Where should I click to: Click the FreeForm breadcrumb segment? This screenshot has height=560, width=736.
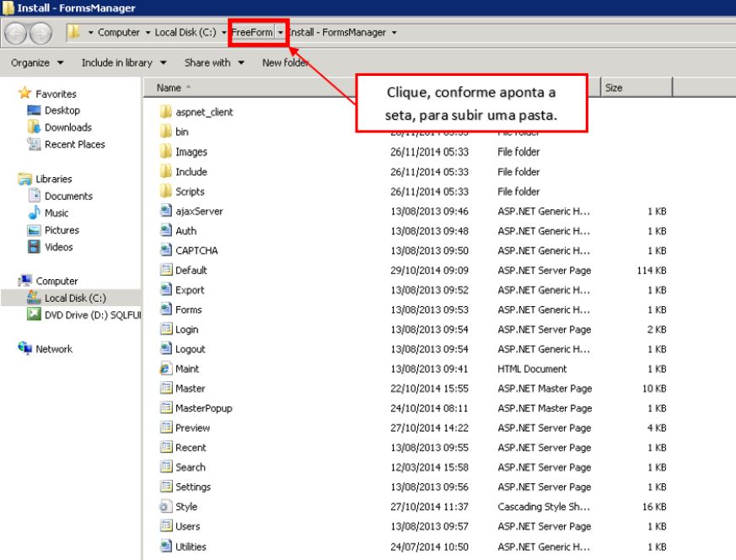[252, 32]
